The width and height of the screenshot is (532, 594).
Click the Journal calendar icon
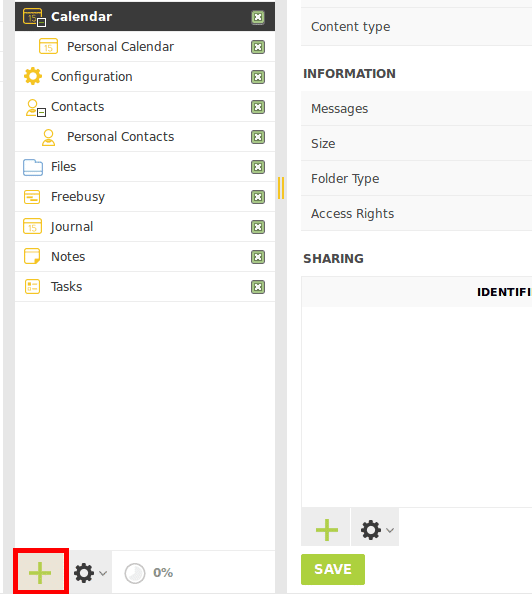click(x=32, y=227)
